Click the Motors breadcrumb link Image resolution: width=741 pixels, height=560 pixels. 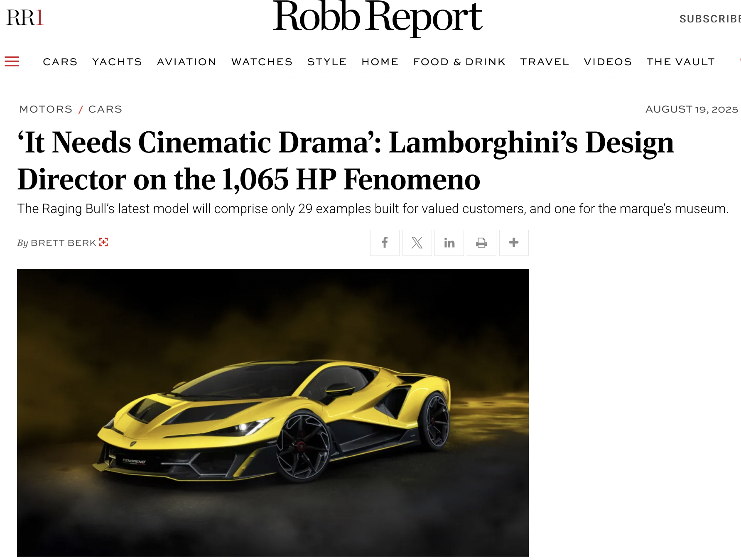(46, 109)
